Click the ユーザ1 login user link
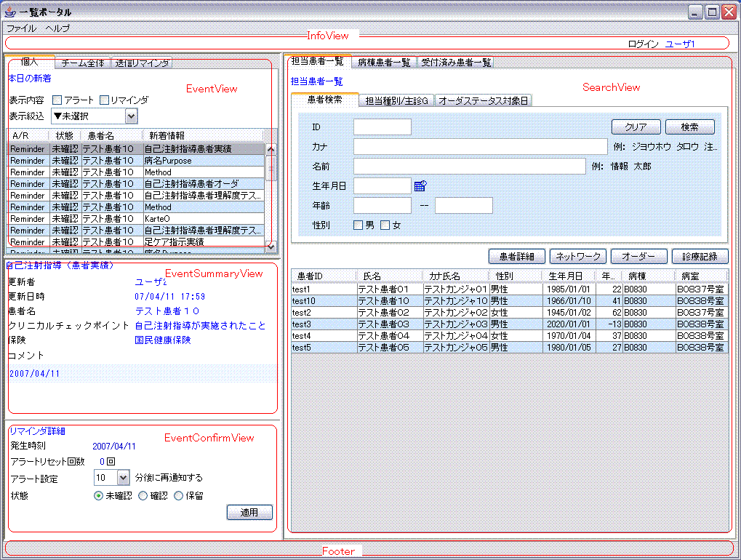Image resolution: width=741 pixels, height=560 pixels. coord(680,44)
